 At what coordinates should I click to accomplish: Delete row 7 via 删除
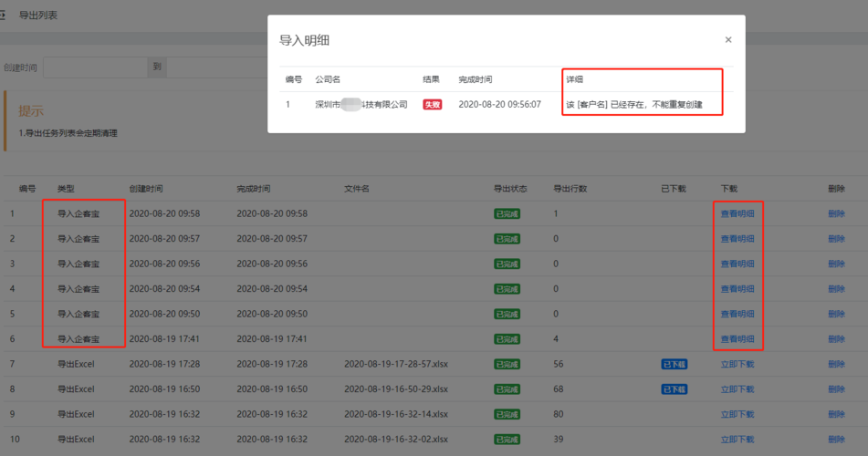[836, 364]
